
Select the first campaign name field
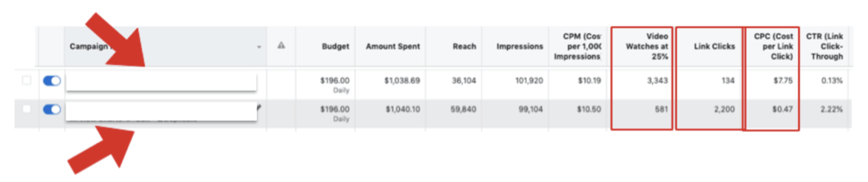(x=161, y=82)
